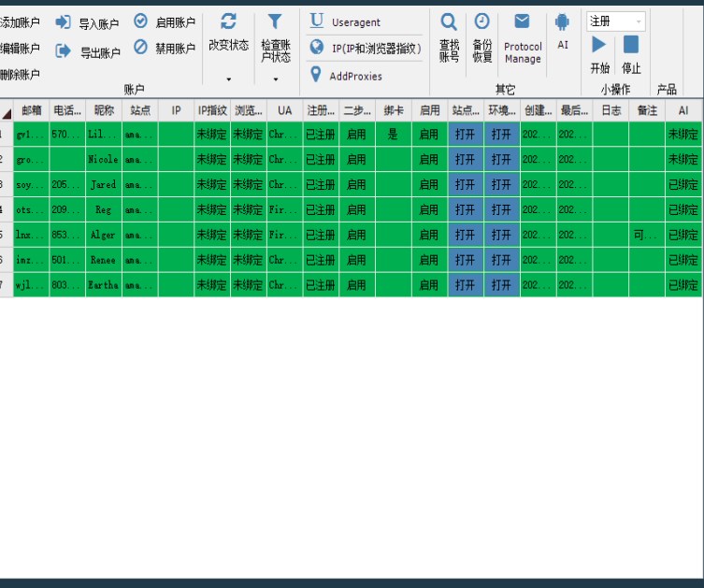Sort by 邮箱 column header
Screen dimensions: 704x588
32,110
